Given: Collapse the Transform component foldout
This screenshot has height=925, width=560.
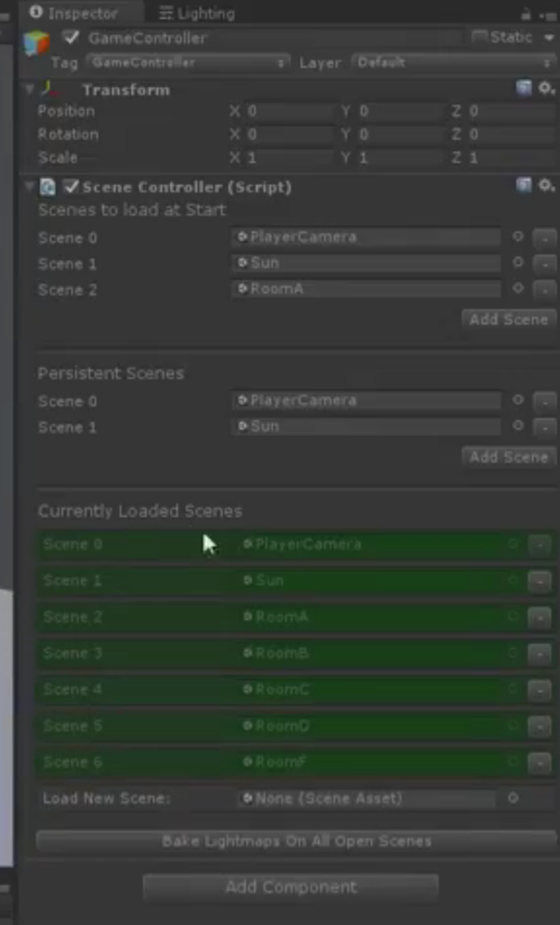Looking at the screenshot, I should point(30,89).
